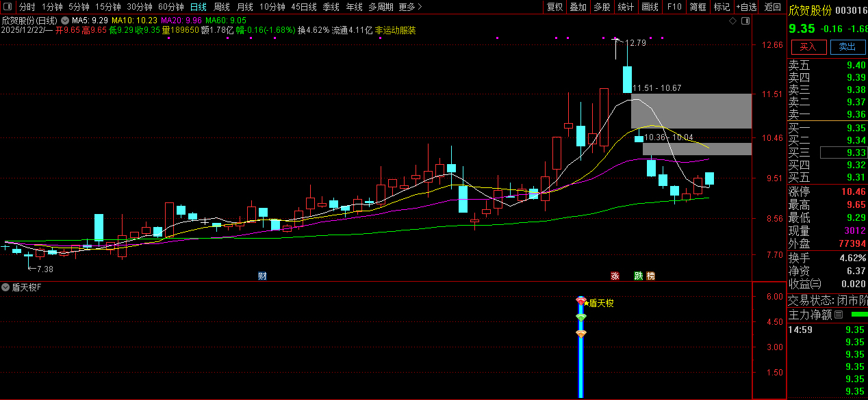
Task: Click the 卖五 price 9.40
Action: 856,65
